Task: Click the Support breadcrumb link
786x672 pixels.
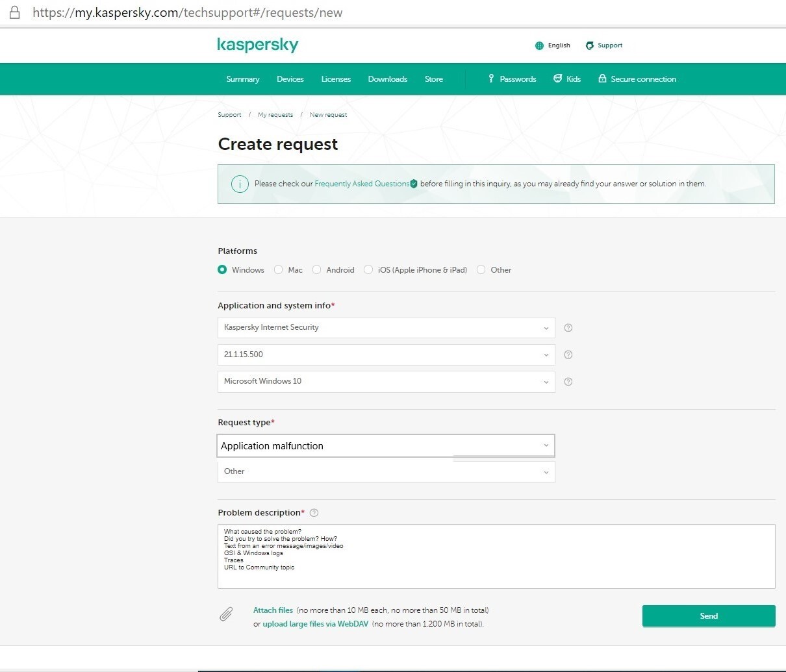Action: click(x=229, y=115)
